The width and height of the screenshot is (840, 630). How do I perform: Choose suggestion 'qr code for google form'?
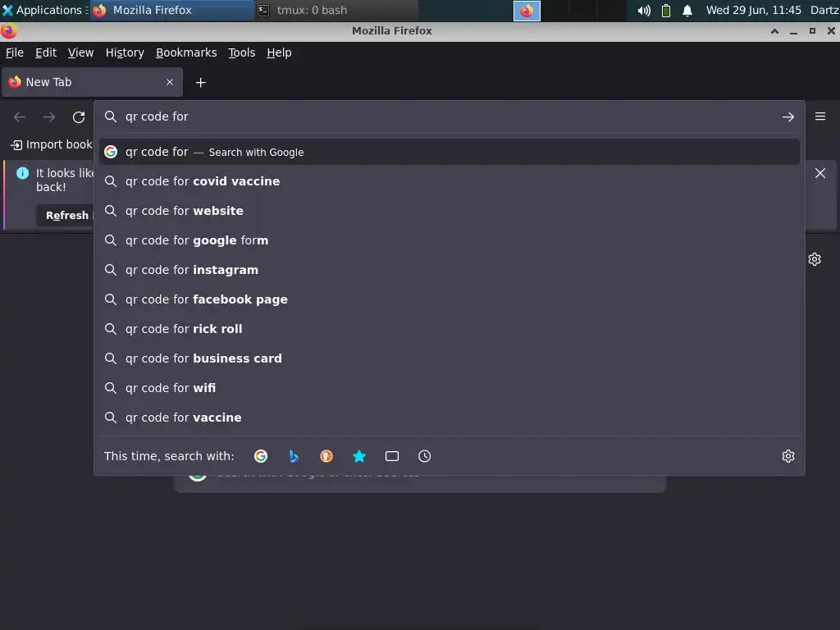449,240
